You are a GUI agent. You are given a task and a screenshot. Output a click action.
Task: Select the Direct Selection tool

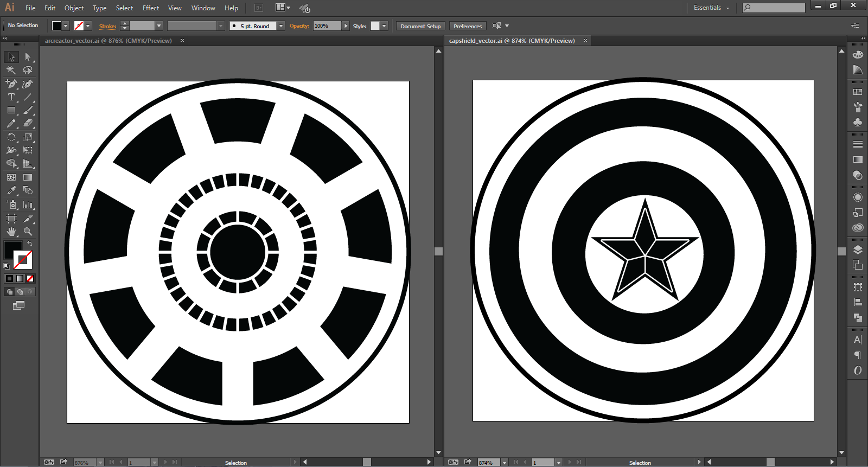click(x=28, y=57)
